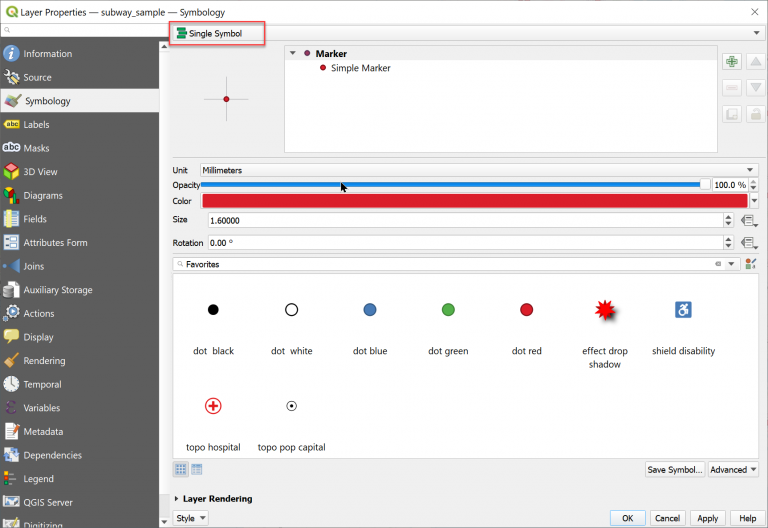Select the effect drop shadow symbol
The image size is (768, 528).
tap(604, 312)
